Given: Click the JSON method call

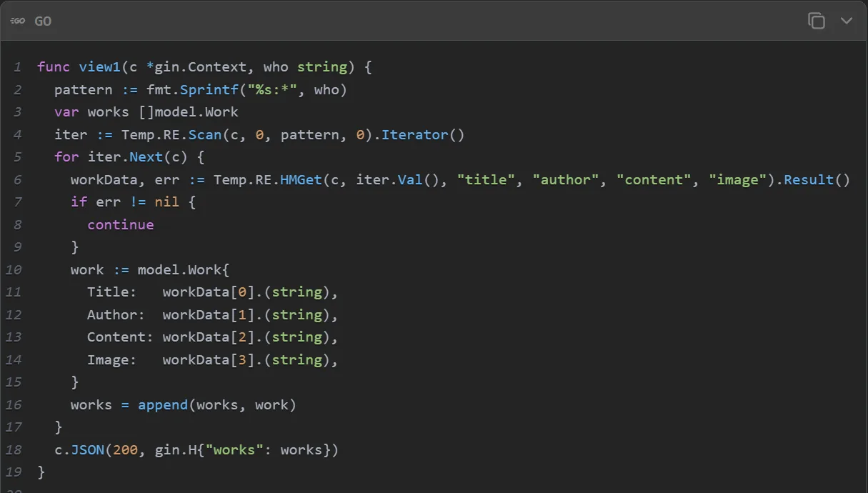Looking at the screenshot, I should point(88,450).
